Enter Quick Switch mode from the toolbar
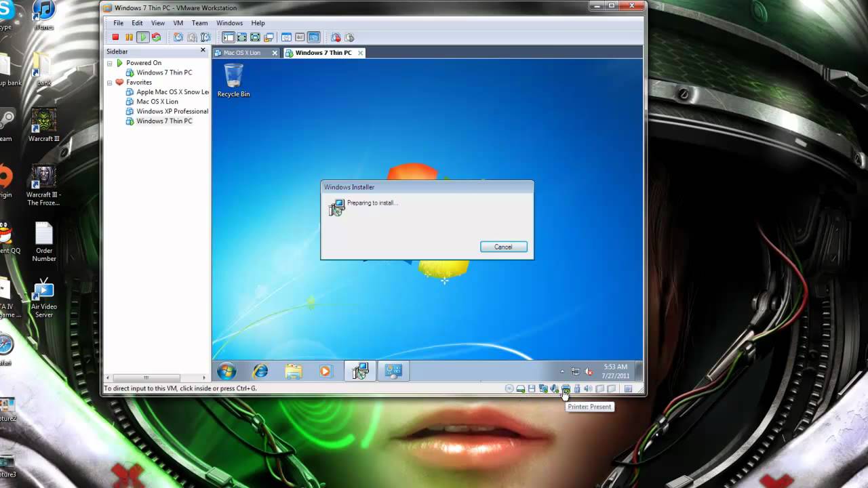Image resolution: width=868 pixels, height=488 pixels. click(x=241, y=37)
